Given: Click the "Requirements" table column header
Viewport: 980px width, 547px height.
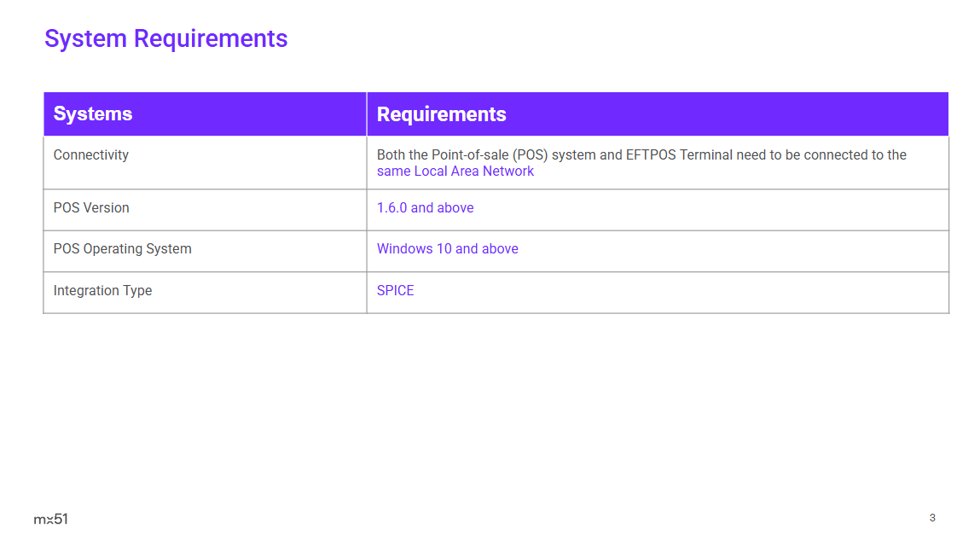Looking at the screenshot, I should pyautogui.click(x=441, y=114).
